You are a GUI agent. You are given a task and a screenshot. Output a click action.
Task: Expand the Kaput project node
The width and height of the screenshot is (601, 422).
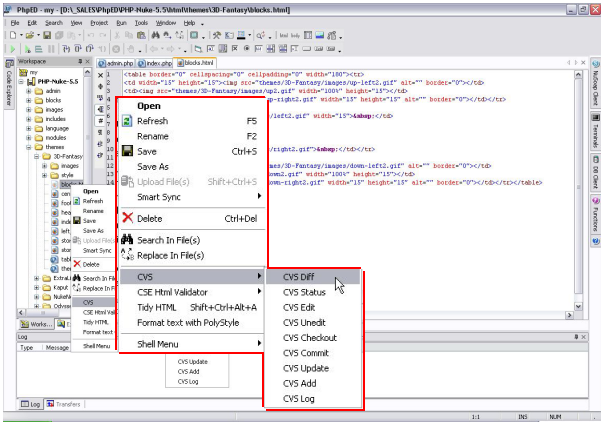click(36, 287)
